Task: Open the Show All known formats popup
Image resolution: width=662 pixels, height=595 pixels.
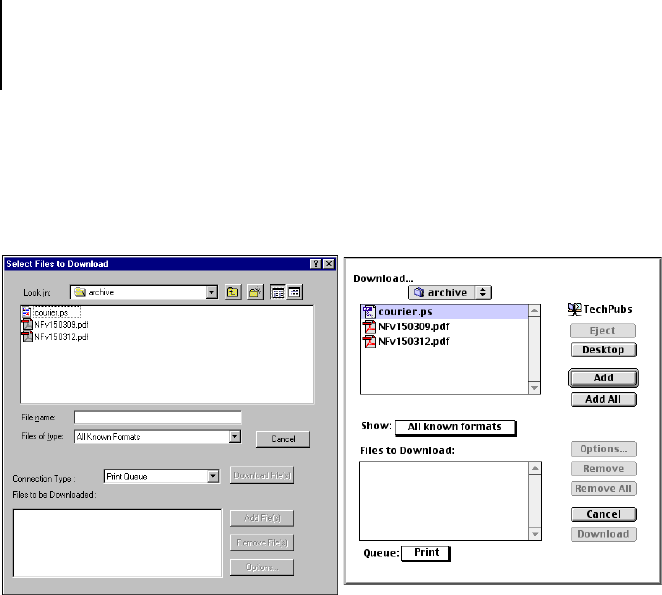Action: [x=455, y=427]
